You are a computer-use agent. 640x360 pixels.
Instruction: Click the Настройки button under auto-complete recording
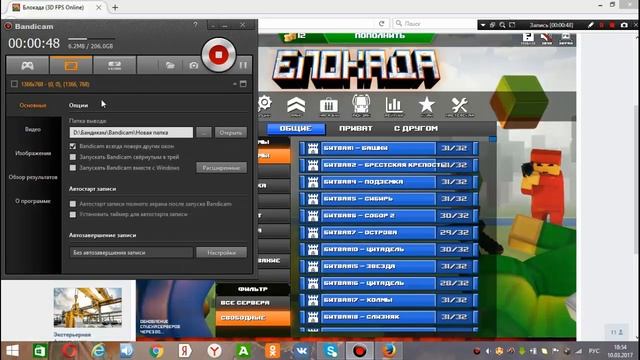(x=221, y=253)
